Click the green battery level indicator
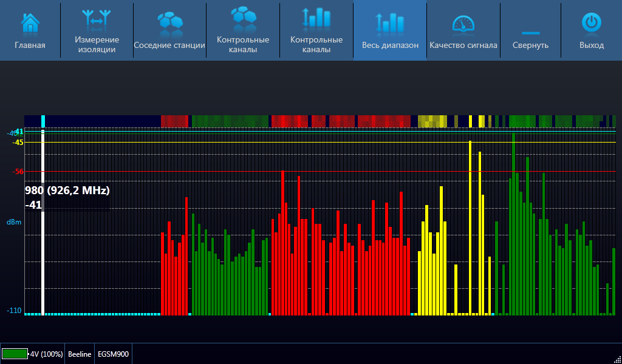This screenshot has width=622, height=364. coord(15,354)
